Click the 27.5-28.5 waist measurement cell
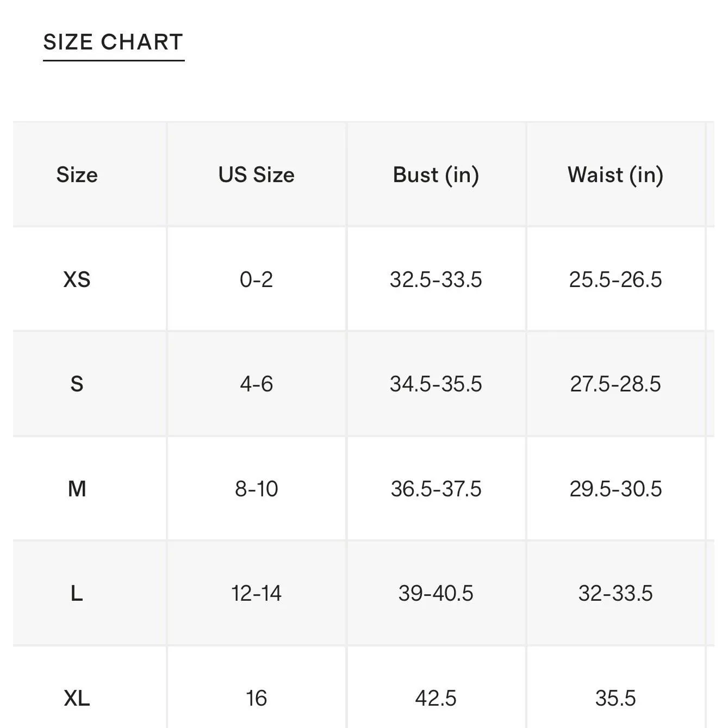Viewport: 728px width, 728px height. tap(615, 384)
